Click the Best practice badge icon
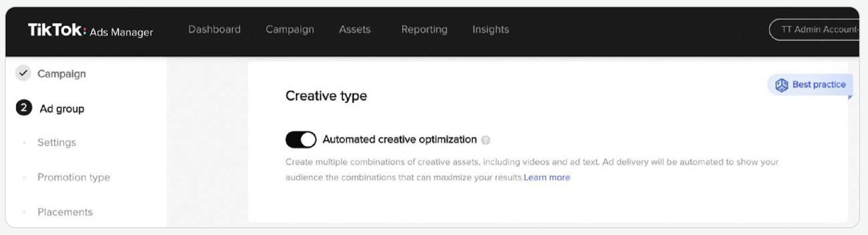Image resolution: width=868 pixels, height=235 pixels. (781, 85)
